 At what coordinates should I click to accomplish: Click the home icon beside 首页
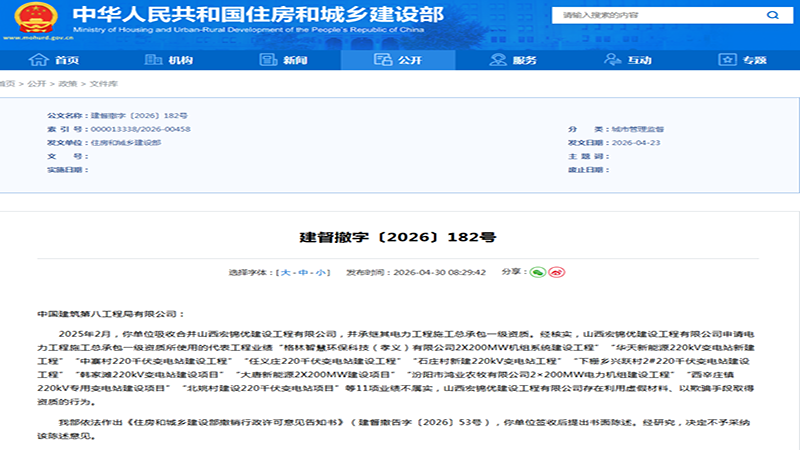tap(38, 60)
